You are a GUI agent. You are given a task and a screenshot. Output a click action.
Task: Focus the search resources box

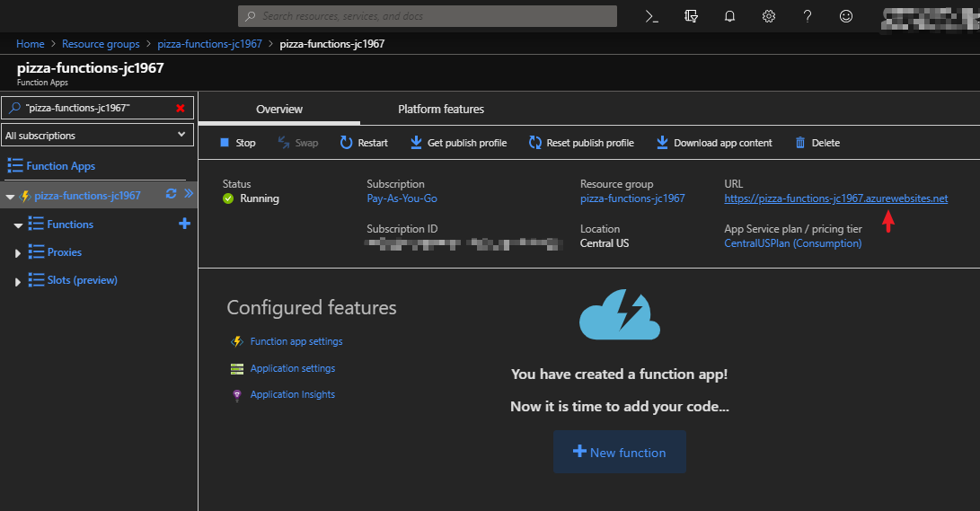point(428,16)
